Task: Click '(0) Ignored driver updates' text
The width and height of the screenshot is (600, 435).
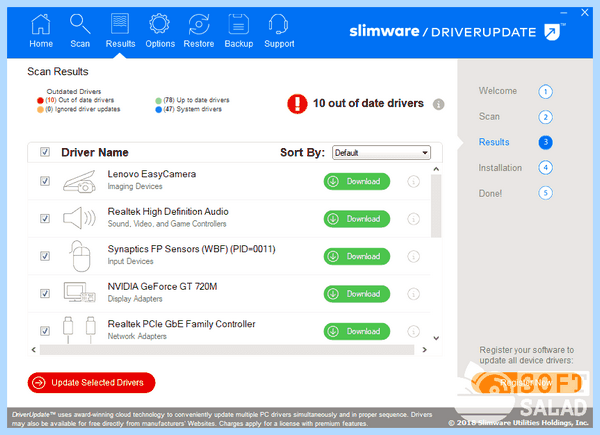Action: point(83,109)
